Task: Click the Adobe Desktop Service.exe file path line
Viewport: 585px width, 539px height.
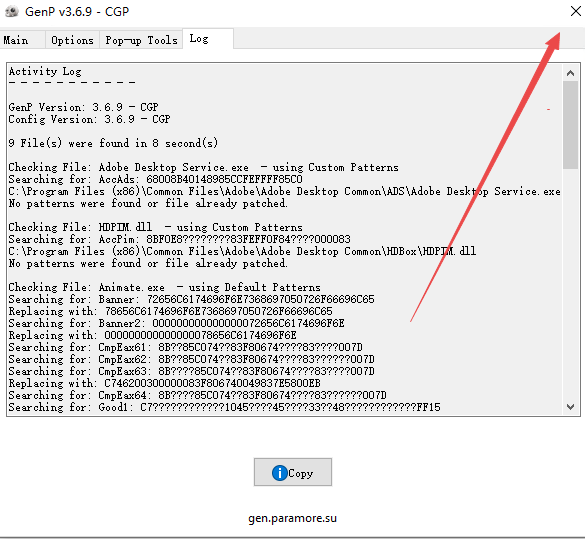Action: [284, 191]
